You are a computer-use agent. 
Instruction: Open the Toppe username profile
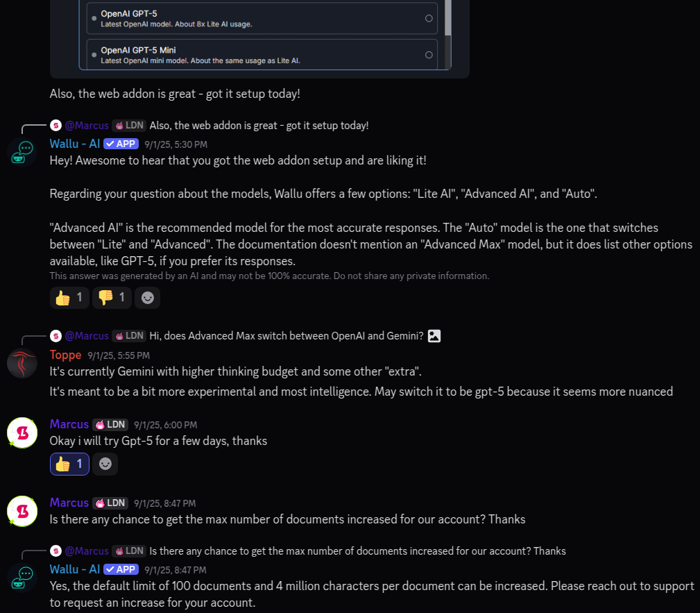coord(65,355)
